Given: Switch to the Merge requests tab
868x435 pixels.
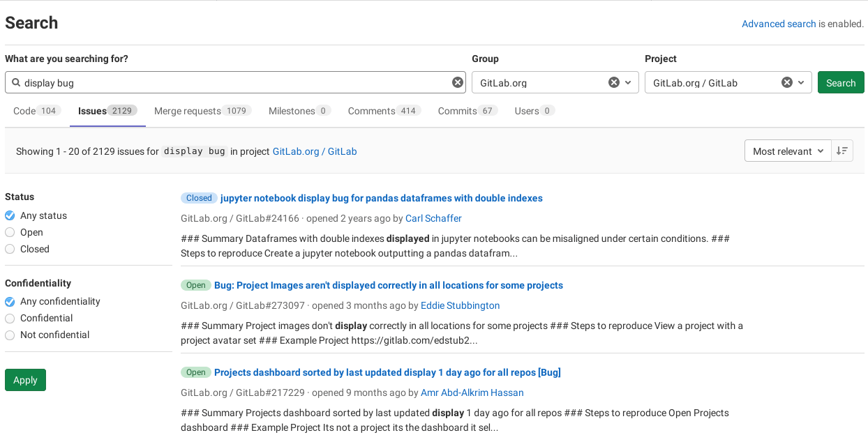Looking at the screenshot, I should click(x=200, y=111).
